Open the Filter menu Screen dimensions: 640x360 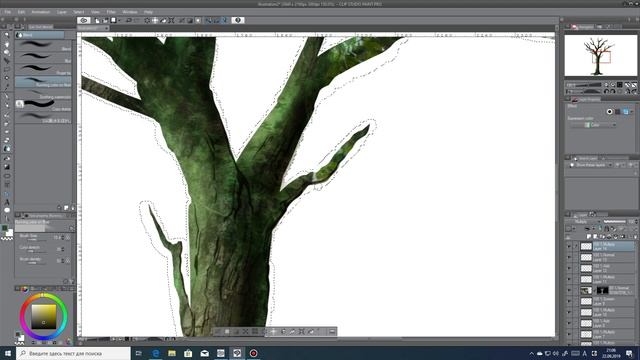pyautogui.click(x=111, y=12)
